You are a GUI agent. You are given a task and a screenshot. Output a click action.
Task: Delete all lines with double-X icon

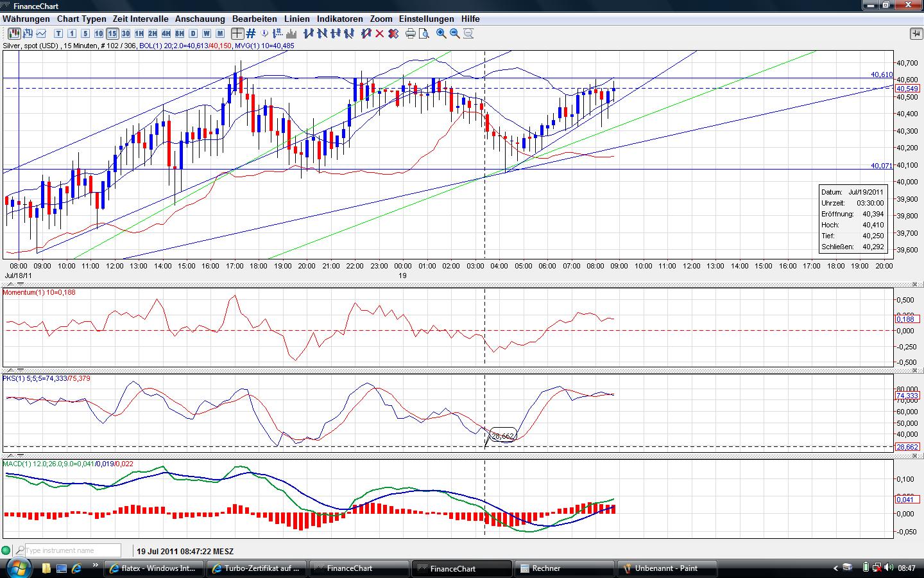393,33
